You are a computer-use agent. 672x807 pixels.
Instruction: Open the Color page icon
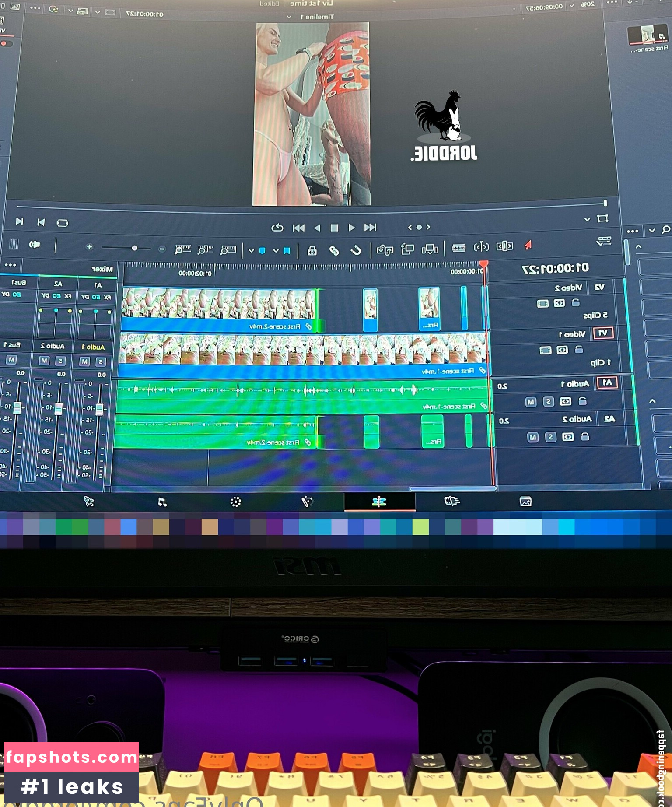[x=236, y=502]
